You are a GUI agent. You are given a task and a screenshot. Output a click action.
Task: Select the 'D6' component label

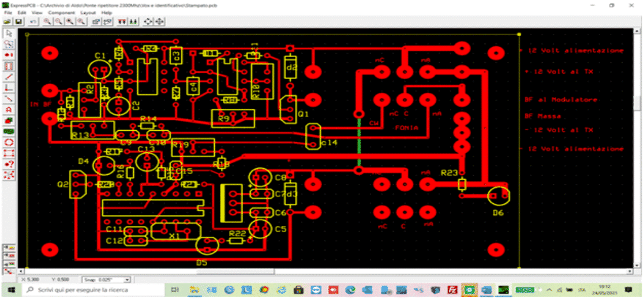point(499,213)
